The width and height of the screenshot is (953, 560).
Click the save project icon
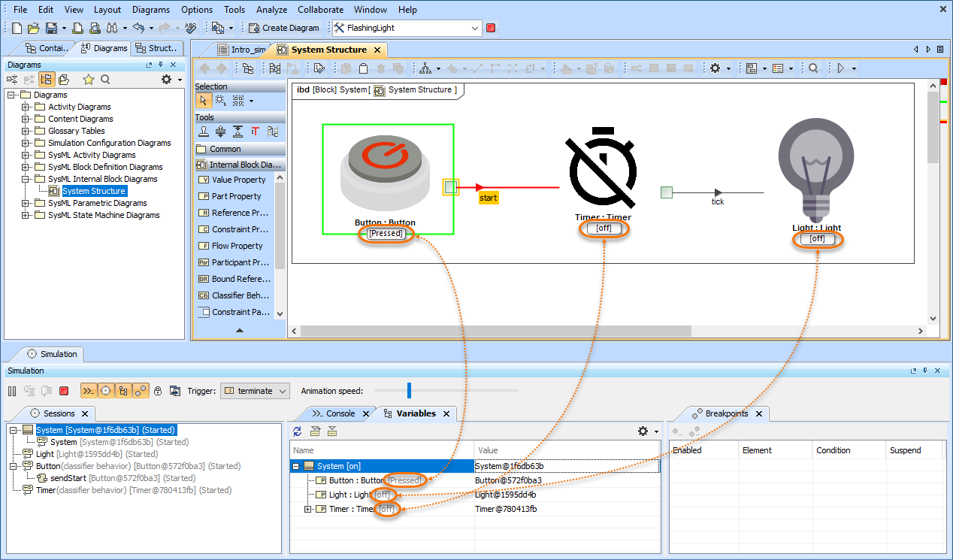(x=51, y=28)
